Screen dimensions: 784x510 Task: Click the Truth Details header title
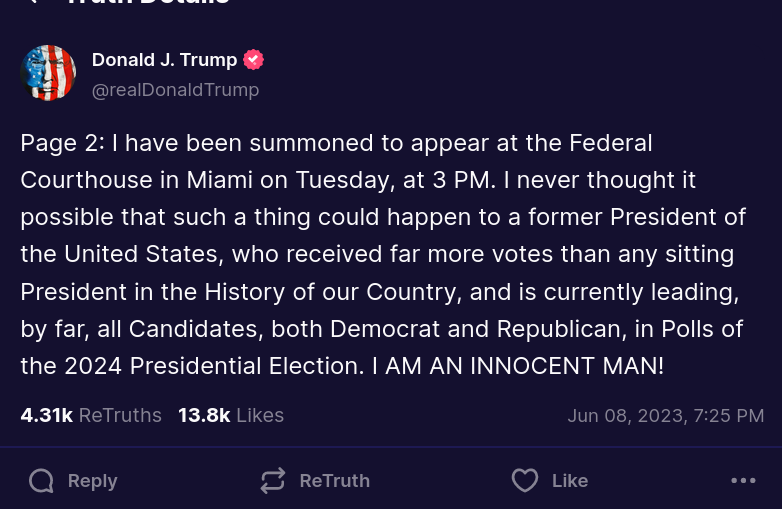coord(148,3)
